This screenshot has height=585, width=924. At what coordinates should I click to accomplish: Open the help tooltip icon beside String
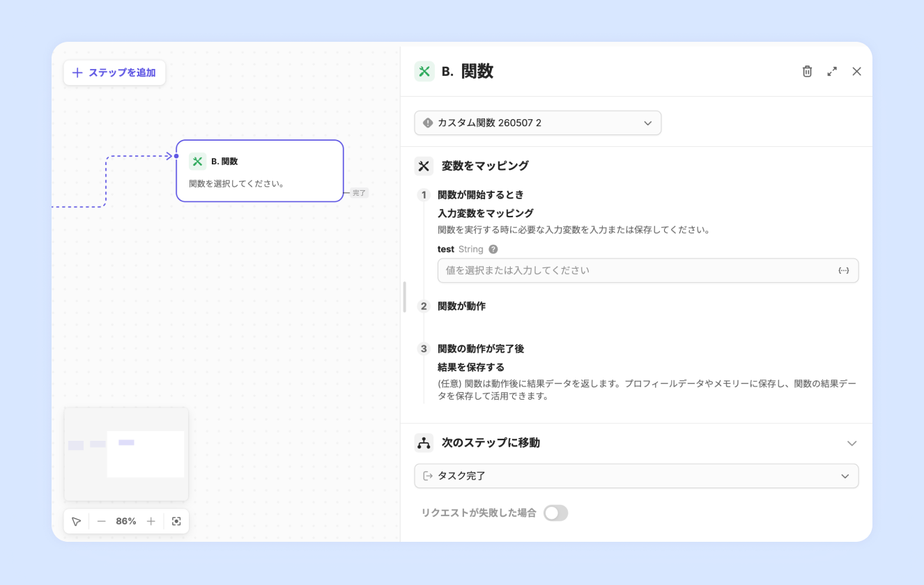[x=493, y=249]
